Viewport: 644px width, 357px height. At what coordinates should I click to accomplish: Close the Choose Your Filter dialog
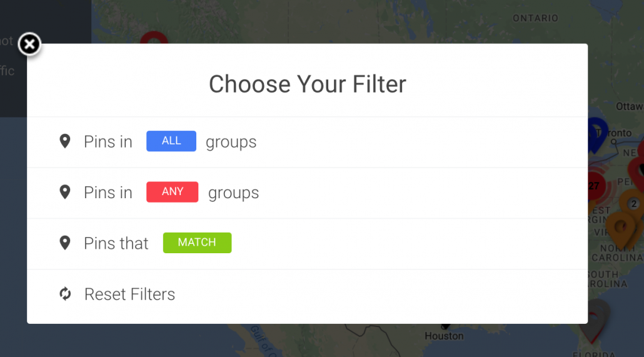tap(29, 44)
